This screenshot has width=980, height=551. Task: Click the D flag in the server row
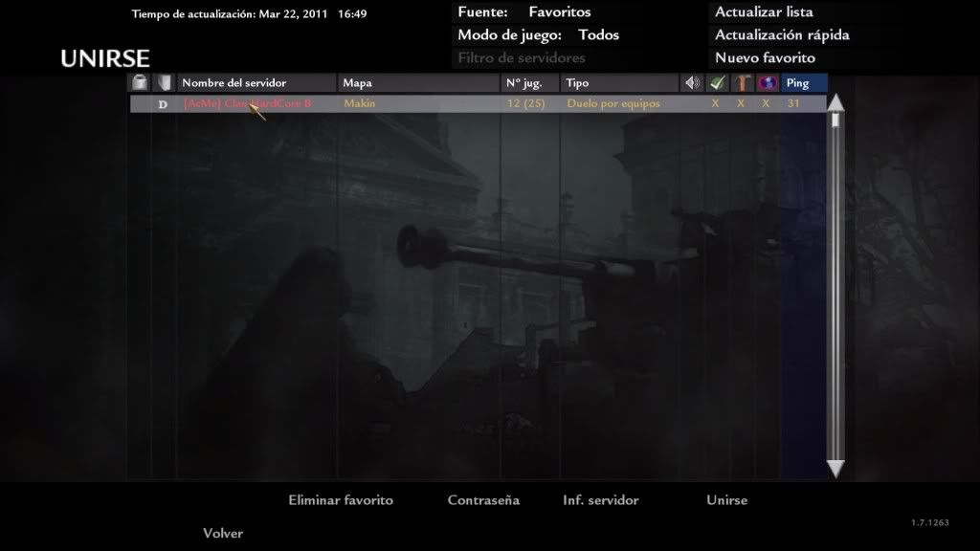tap(163, 104)
